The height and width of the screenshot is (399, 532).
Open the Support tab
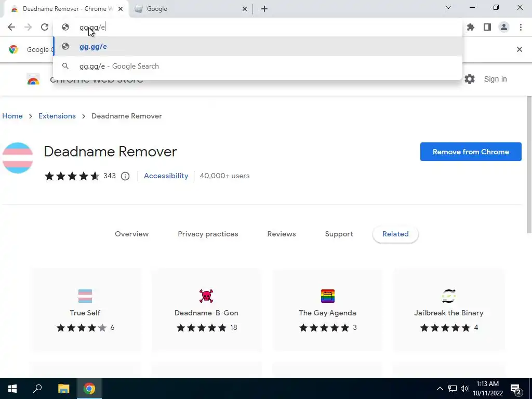(339, 234)
